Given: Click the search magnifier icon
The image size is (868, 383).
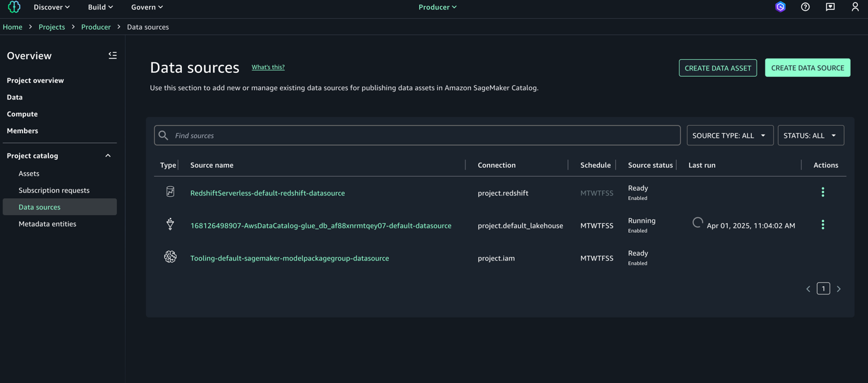Looking at the screenshot, I should [x=164, y=135].
